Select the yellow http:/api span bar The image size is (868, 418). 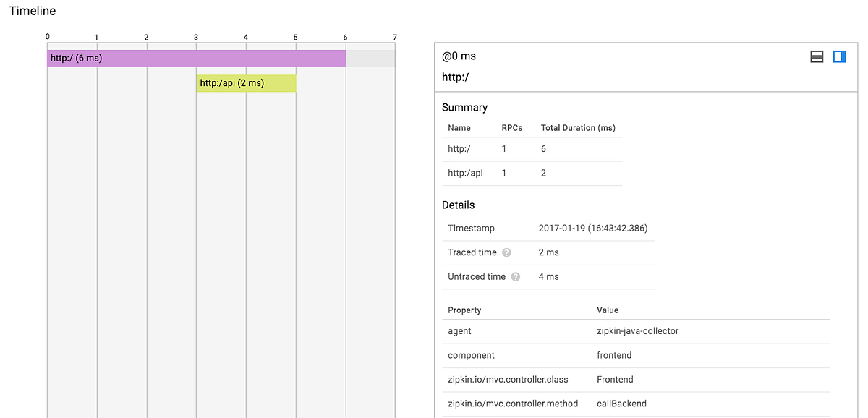246,83
